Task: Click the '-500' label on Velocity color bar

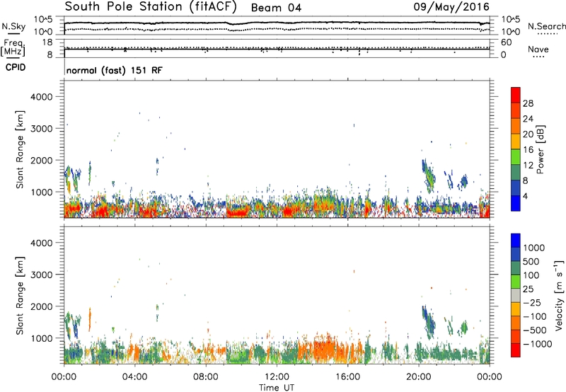Action: [536, 330]
